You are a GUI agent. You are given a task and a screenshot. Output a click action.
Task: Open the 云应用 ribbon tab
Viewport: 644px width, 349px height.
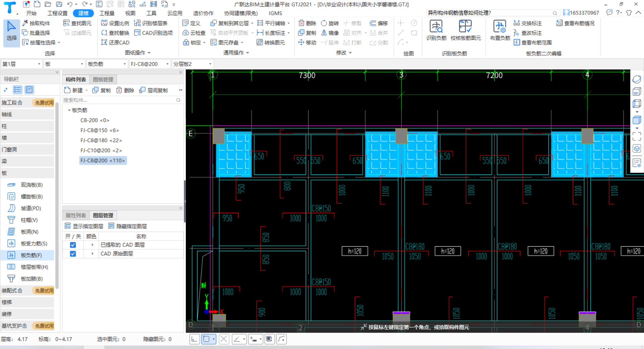click(x=175, y=13)
